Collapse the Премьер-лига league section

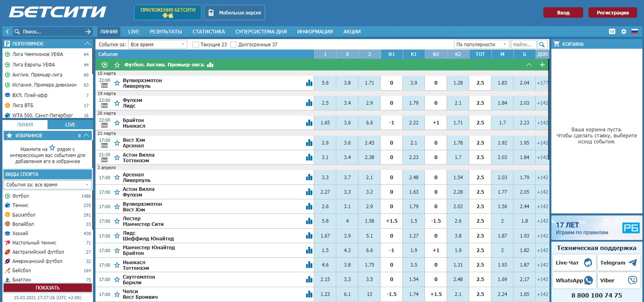tap(529, 65)
